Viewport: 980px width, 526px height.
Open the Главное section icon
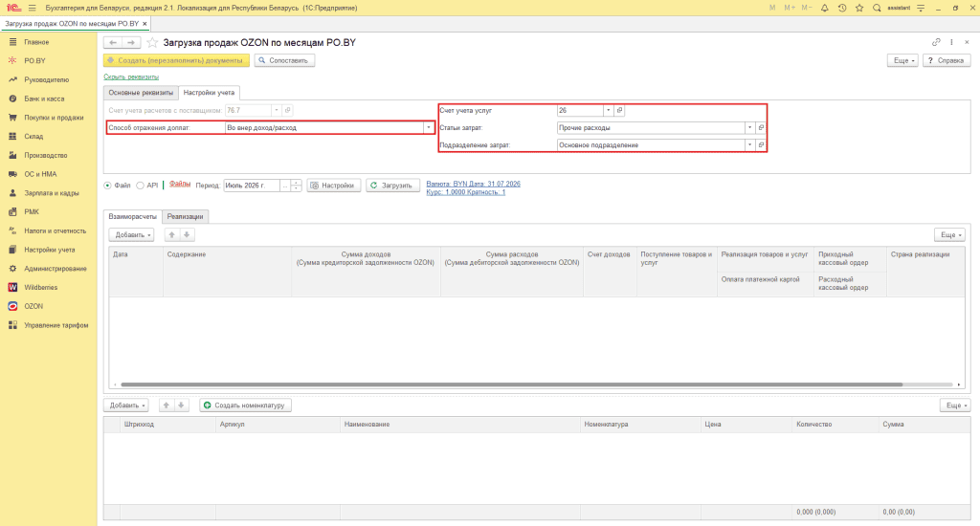pos(12,42)
